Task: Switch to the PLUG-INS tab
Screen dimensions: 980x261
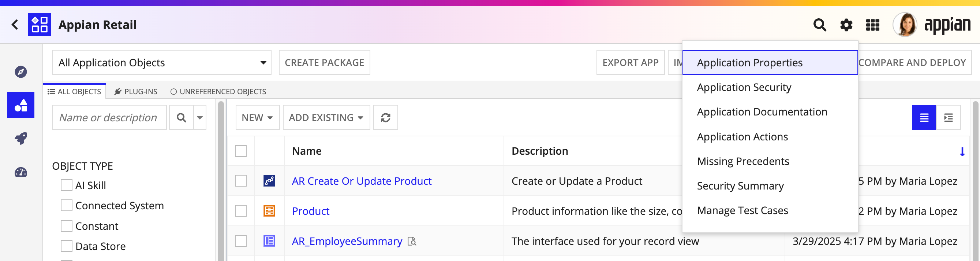Action: click(x=136, y=91)
